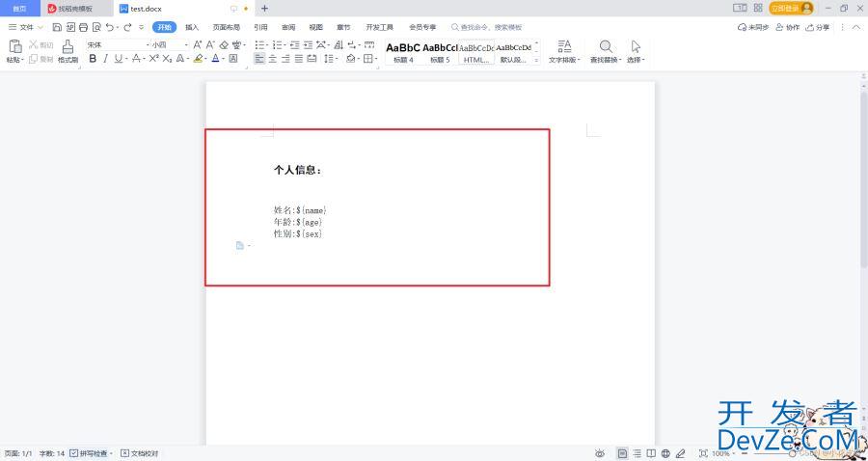Toggle Bold formatting button
This screenshot has width=868, height=461.
click(x=93, y=59)
